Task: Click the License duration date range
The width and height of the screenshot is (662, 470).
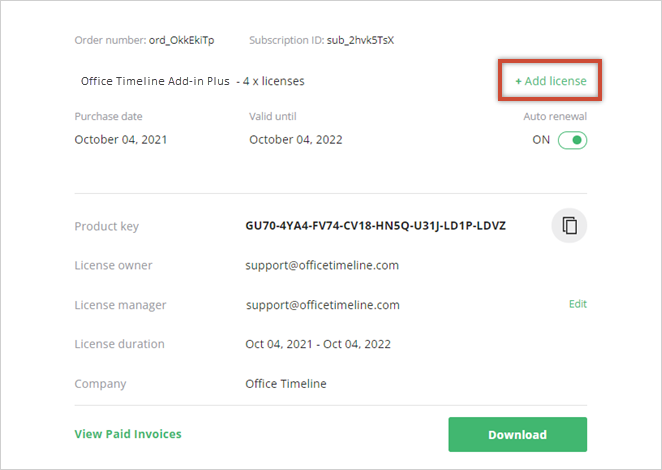Action: 318,344
